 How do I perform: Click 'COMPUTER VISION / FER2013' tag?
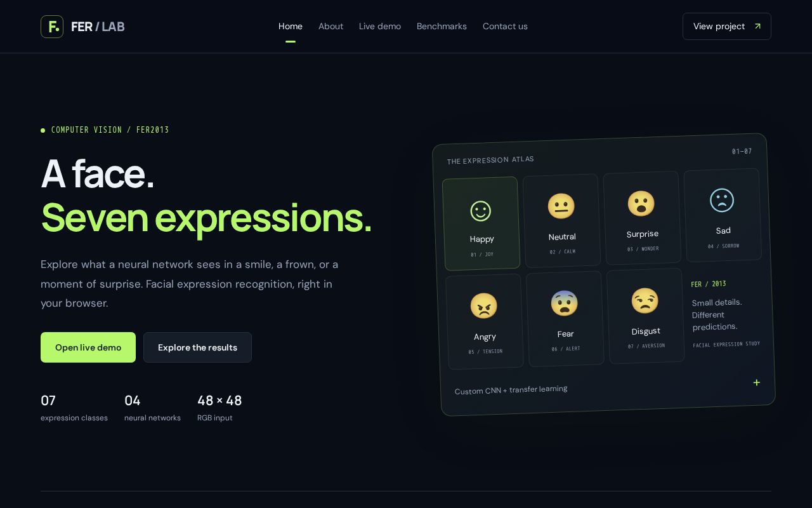[x=110, y=130]
